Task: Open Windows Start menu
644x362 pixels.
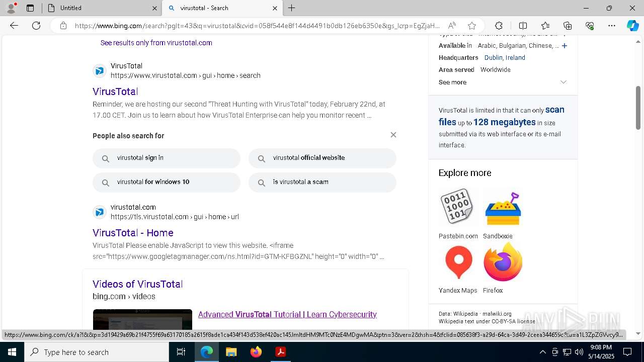Action: tap(12, 352)
